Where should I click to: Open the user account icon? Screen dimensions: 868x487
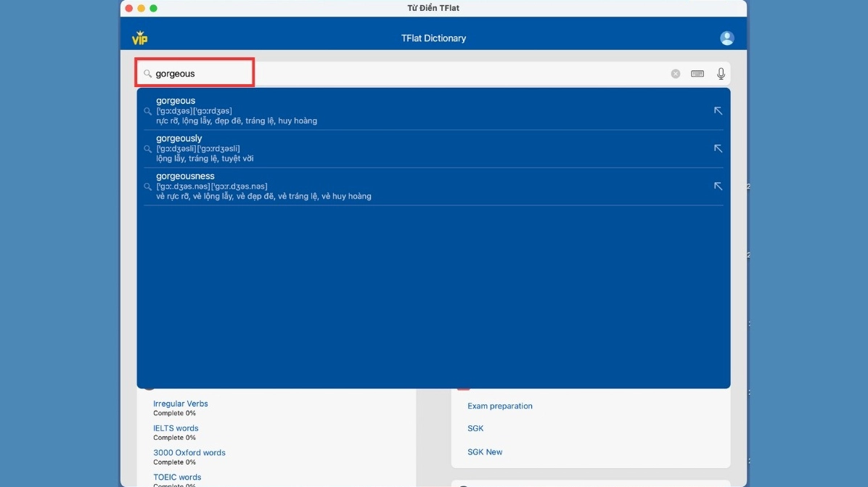click(726, 38)
